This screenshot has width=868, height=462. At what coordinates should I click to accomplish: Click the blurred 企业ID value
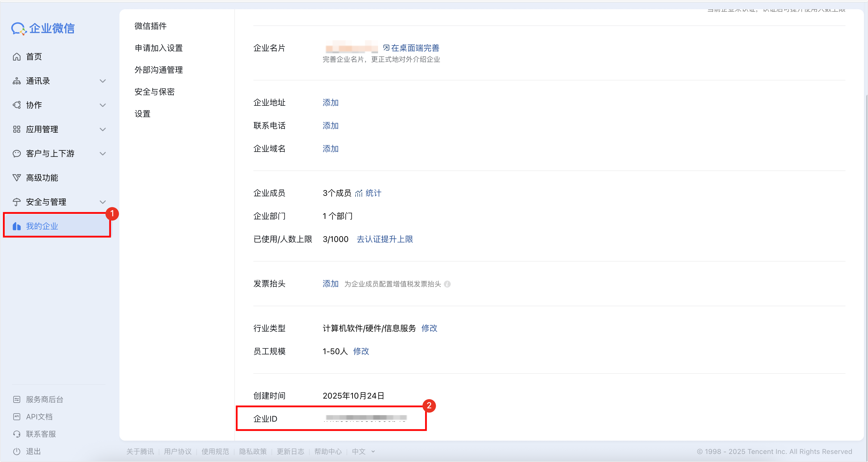pos(366,418)
